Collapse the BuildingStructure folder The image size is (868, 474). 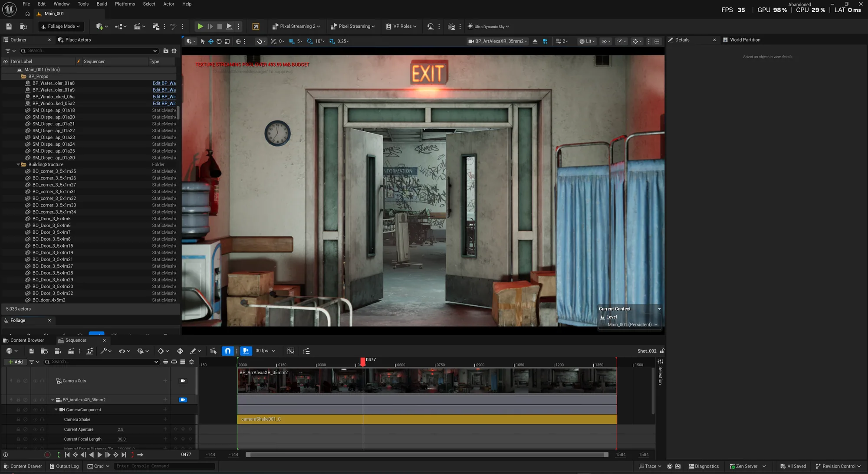(18, 165)
